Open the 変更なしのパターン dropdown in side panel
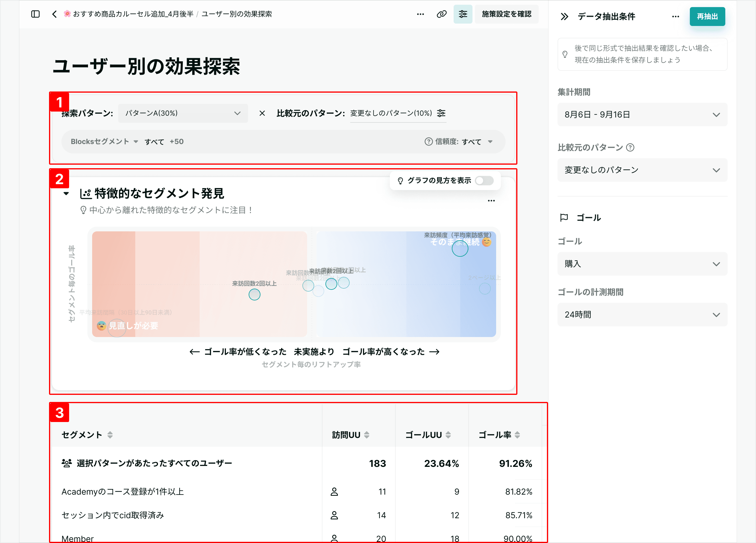Image resolution: width=756 pixels, height=543 pixels. tap(642, 170)
